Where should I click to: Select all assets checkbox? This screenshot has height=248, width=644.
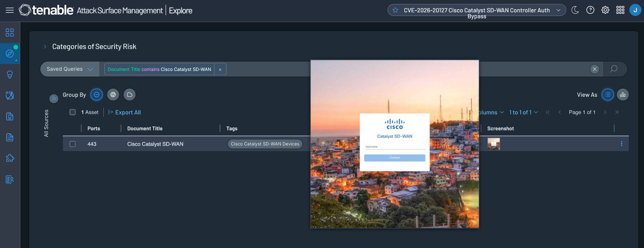pyautogui.click(x=73, y=112)
